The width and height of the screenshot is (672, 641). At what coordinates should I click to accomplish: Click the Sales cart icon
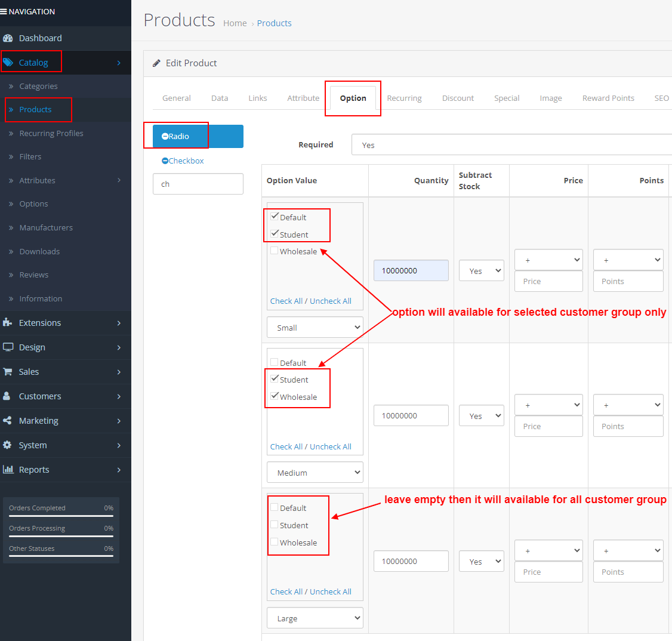point(9,372)
